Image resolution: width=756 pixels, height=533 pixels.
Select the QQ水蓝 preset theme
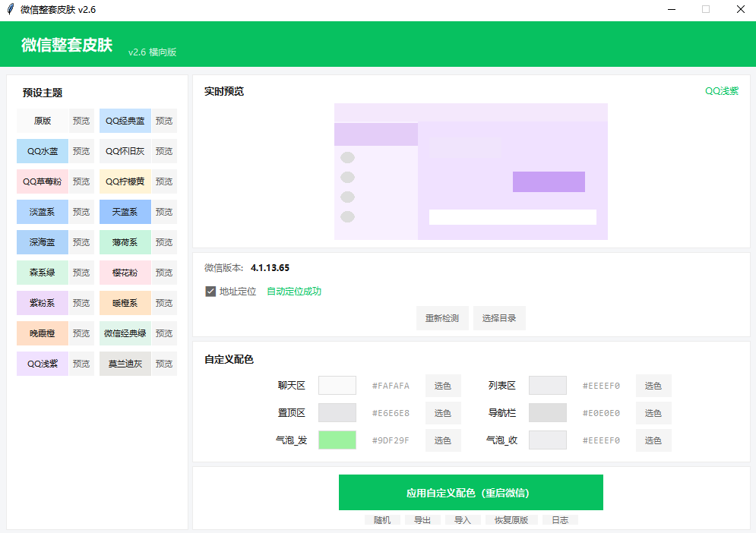(x=43, y=151)
